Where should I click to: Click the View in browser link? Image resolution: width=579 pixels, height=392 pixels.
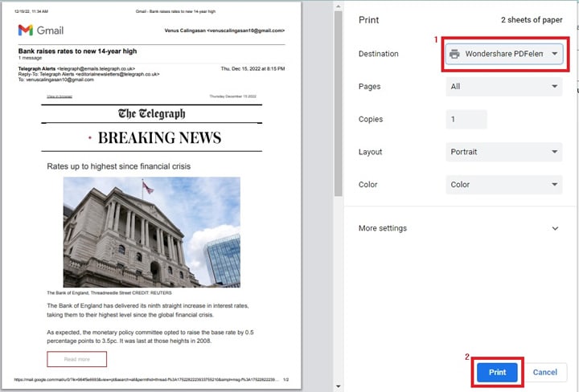[60, 96]
